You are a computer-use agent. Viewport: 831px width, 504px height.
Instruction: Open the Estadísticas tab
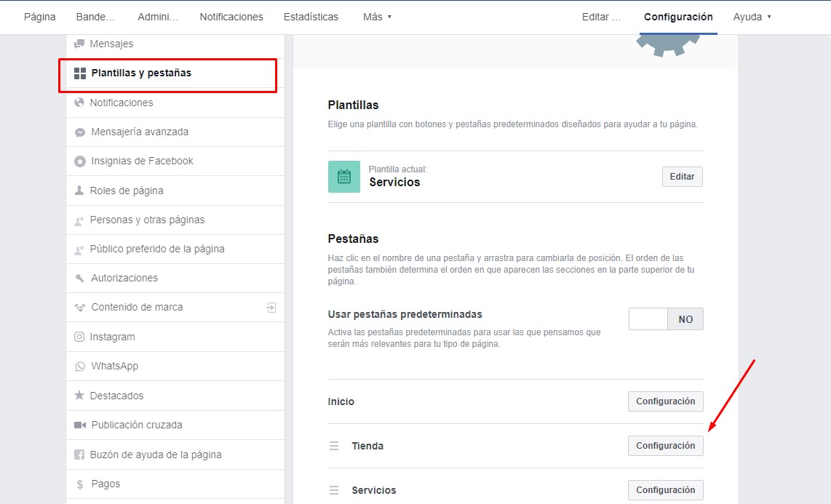311,17
